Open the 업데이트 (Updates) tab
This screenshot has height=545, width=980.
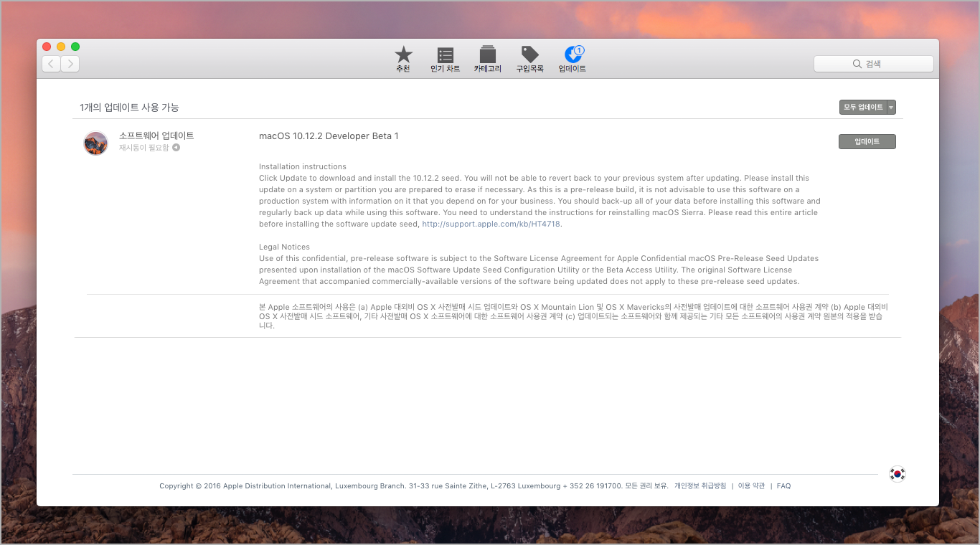click(x=573, y=59)
